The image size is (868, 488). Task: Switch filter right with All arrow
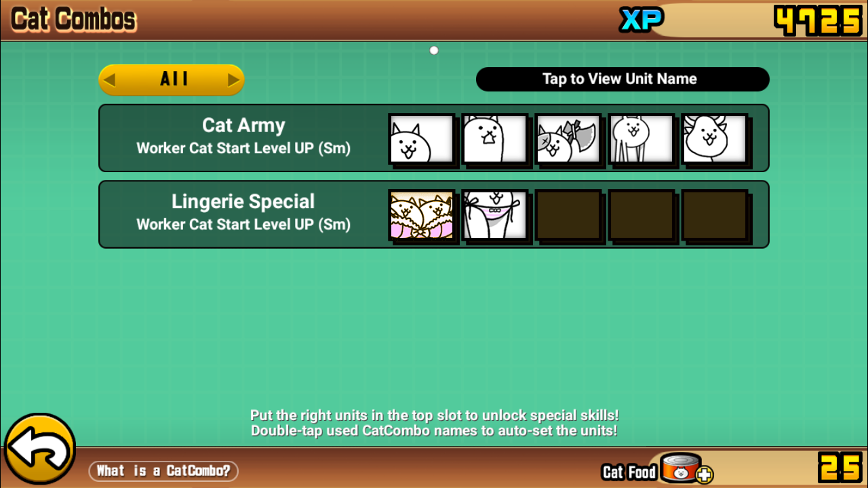point(233,80)
